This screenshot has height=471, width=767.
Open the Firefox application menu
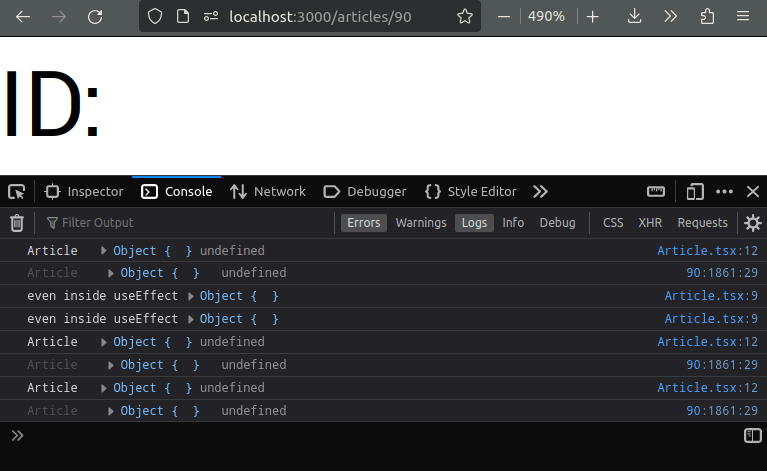743,17
